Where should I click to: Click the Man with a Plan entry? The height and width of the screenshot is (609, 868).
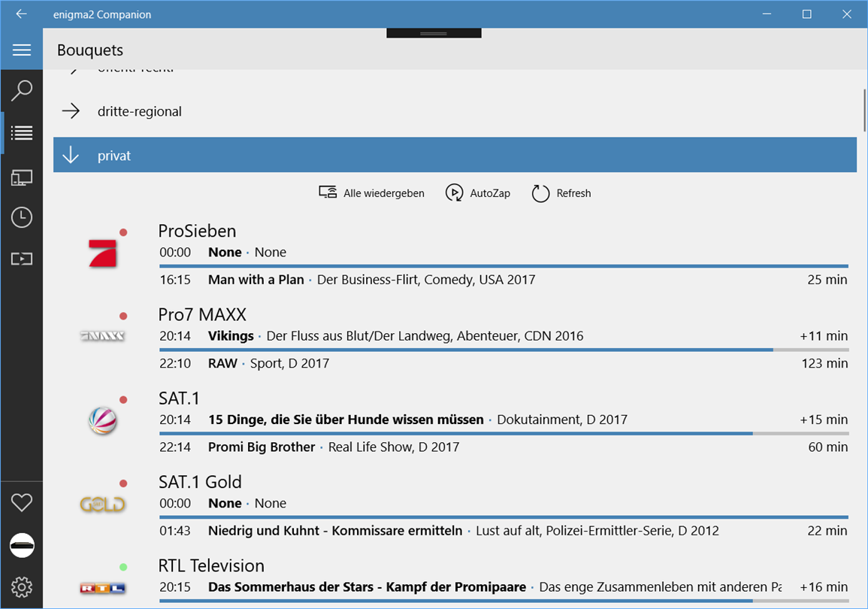pos(504,280)
